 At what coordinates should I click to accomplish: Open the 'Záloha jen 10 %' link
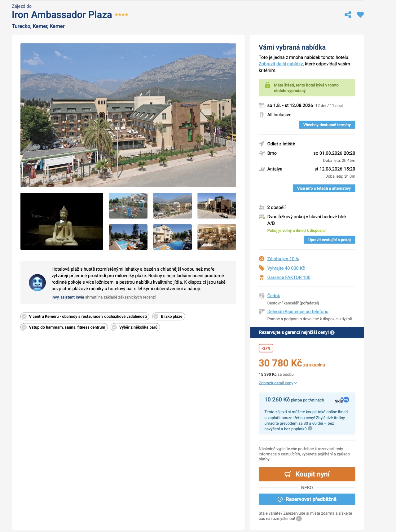[x=283, y=259]
